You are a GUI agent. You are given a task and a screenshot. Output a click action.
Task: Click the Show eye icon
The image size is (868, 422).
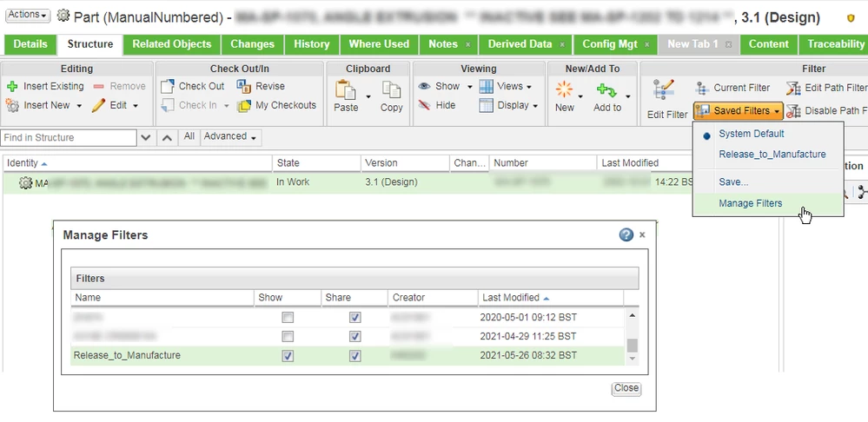425,86
